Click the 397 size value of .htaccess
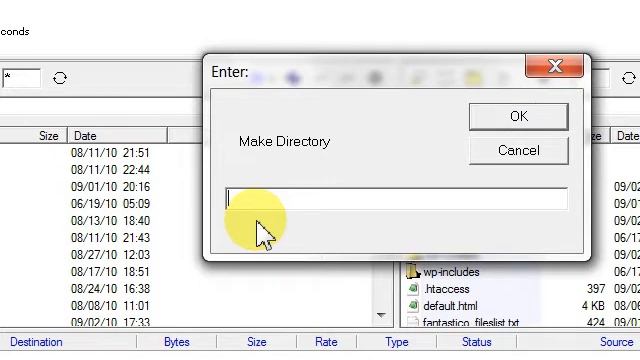This screenshot has width=640, height=360. click(x=596, y=289)
